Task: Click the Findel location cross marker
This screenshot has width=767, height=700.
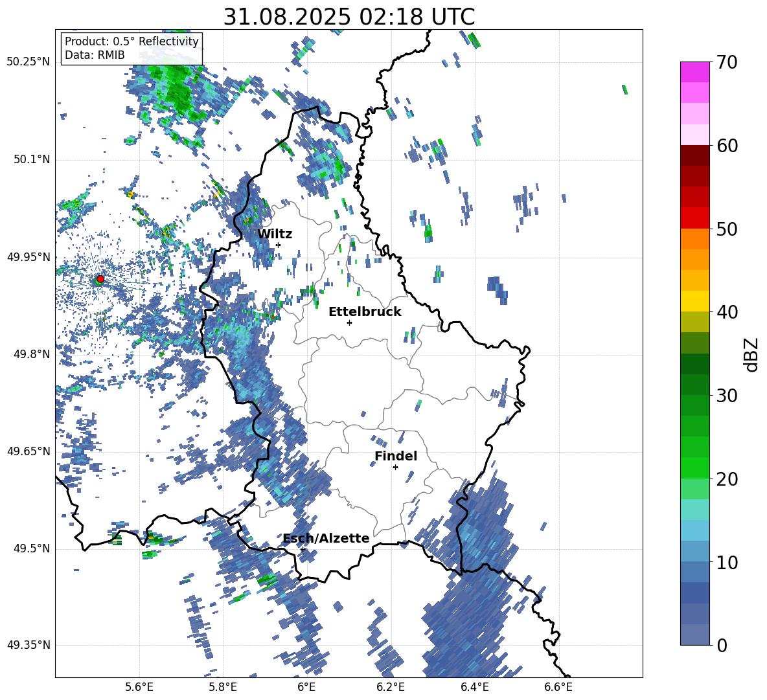Action: [395, 468]
